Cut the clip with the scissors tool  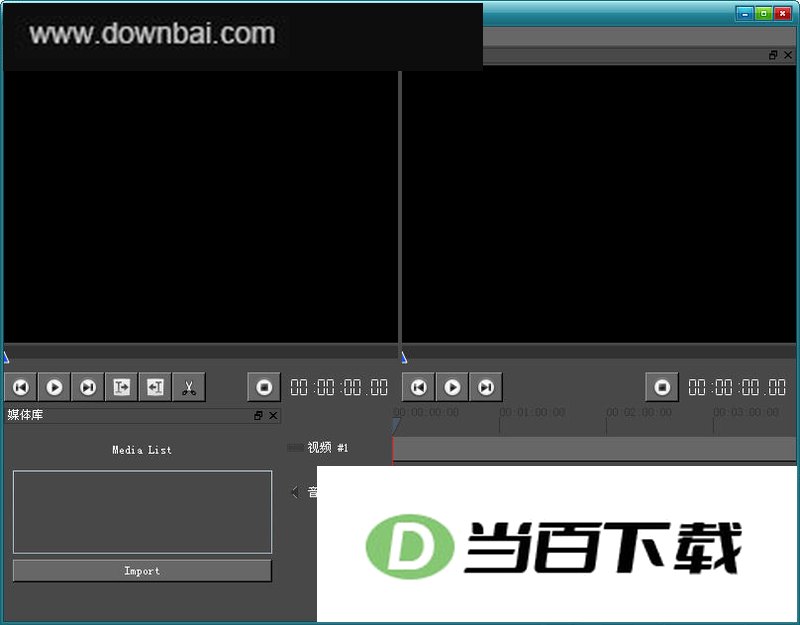(189, 387)
